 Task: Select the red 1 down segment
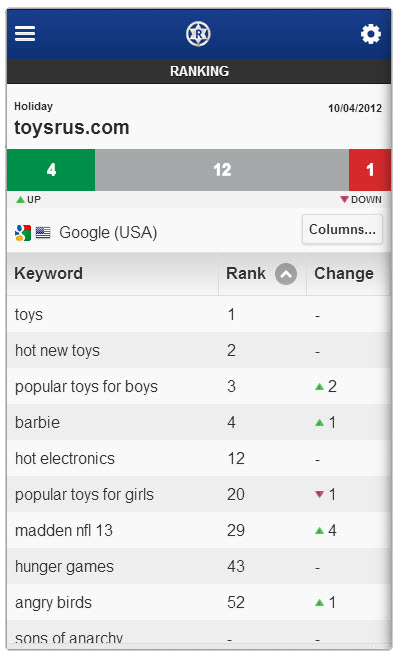click(x=370, y=170)
